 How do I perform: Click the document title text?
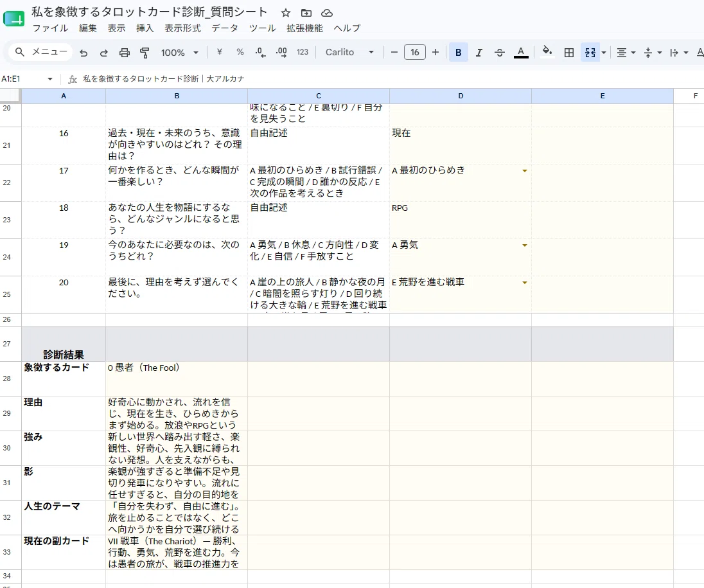(150, 12)
